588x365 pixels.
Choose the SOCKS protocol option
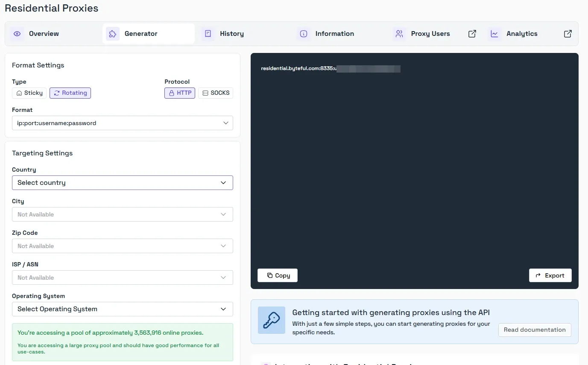click(x=216, y=93)
